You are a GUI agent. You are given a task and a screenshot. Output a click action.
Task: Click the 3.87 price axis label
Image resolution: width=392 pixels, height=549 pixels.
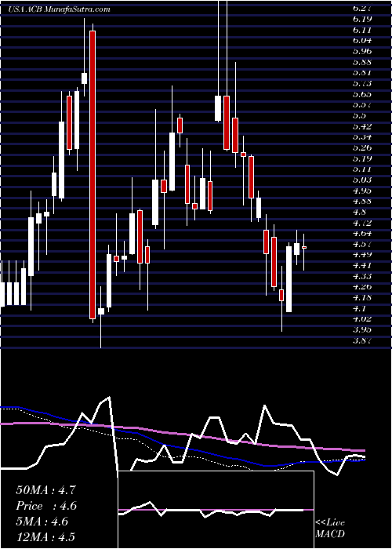coord(362,340)
